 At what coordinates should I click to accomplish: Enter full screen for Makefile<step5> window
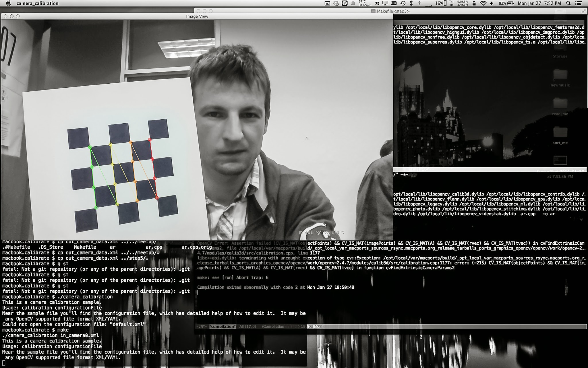pos(584,11)
